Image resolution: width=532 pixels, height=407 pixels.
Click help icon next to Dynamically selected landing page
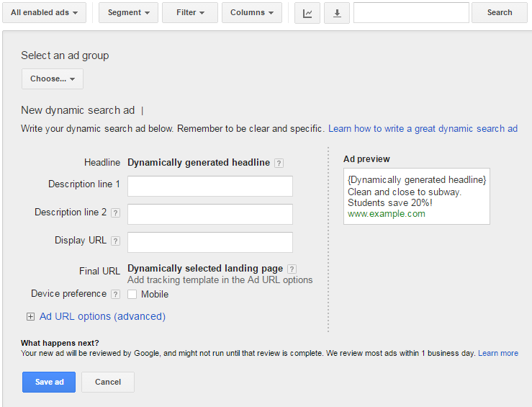(292, 269)
